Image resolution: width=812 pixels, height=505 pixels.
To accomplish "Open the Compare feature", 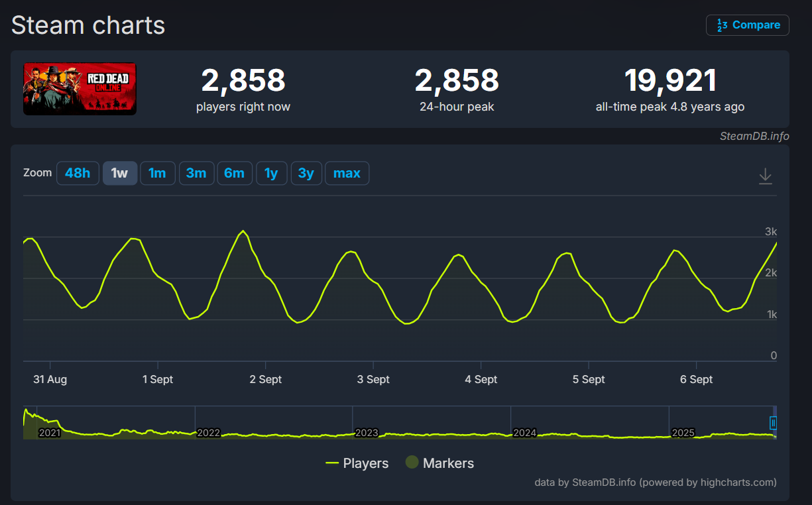I will click(748, 25).
